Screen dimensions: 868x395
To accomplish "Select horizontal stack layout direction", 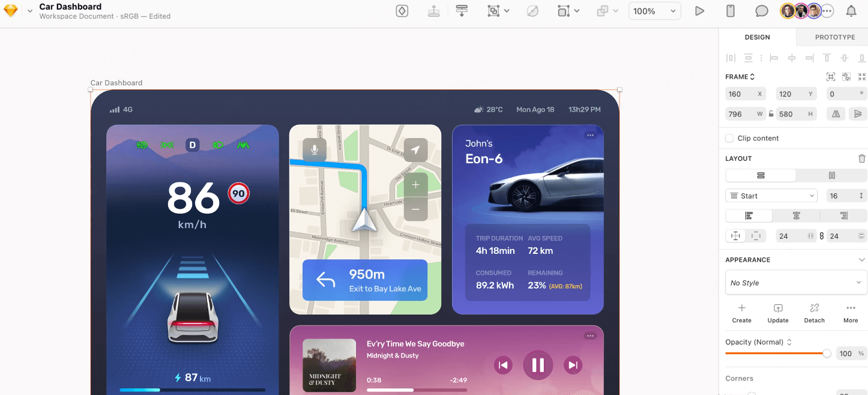I will coord(831,176).
